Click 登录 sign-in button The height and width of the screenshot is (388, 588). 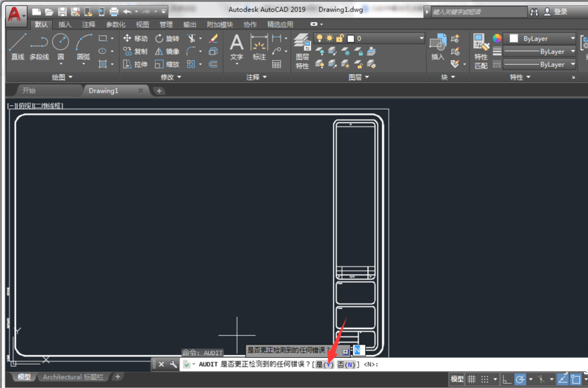coord(560,12)
